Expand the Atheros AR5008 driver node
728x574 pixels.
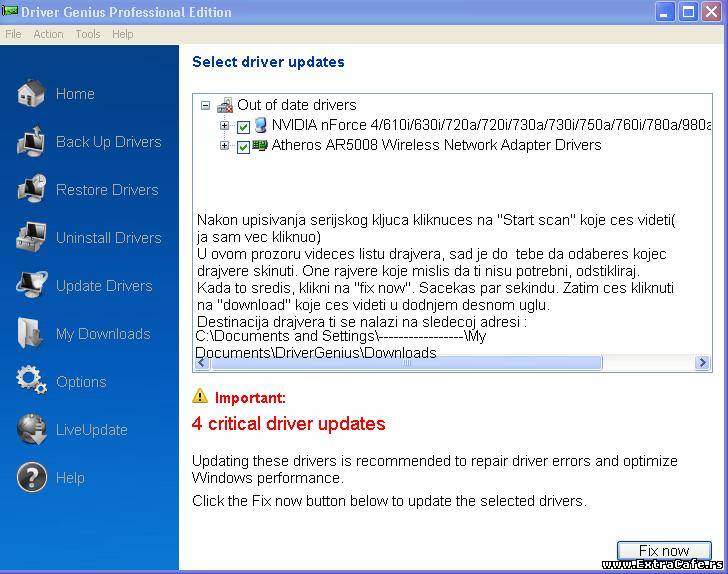pyautogui.click(x=225, y=146)
